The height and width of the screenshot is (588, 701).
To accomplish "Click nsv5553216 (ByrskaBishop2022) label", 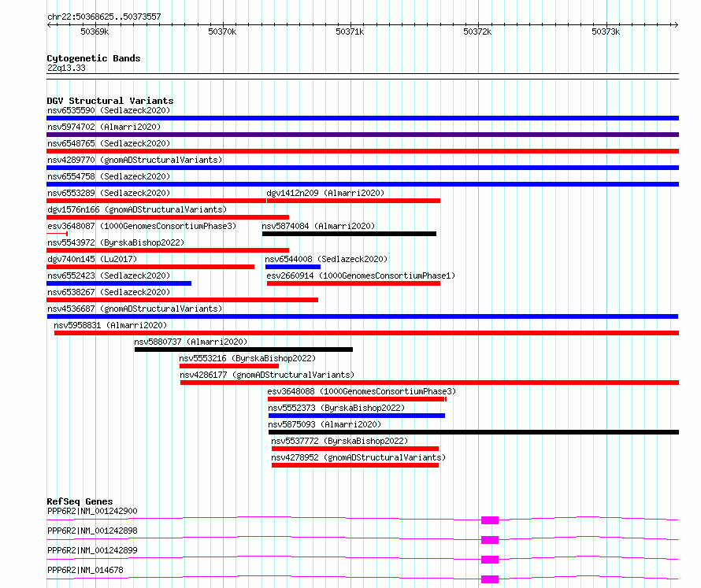I will [x=247, y=358].
